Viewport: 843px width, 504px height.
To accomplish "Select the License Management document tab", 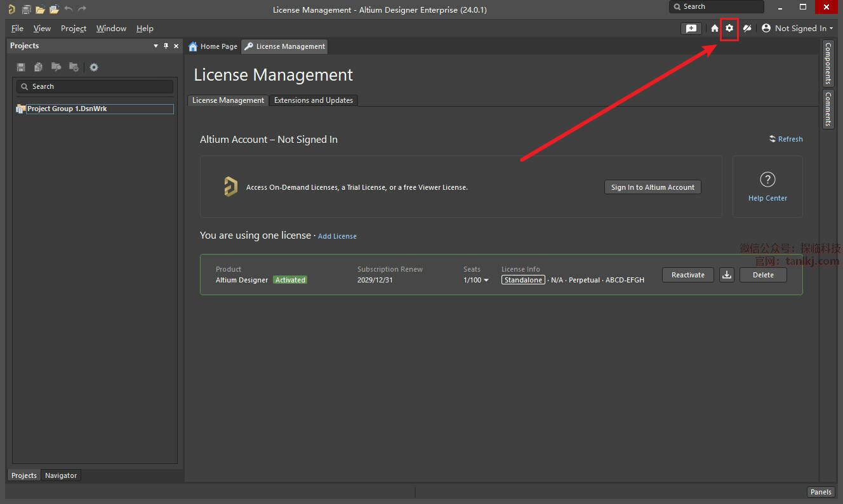I will coord(284,46).
